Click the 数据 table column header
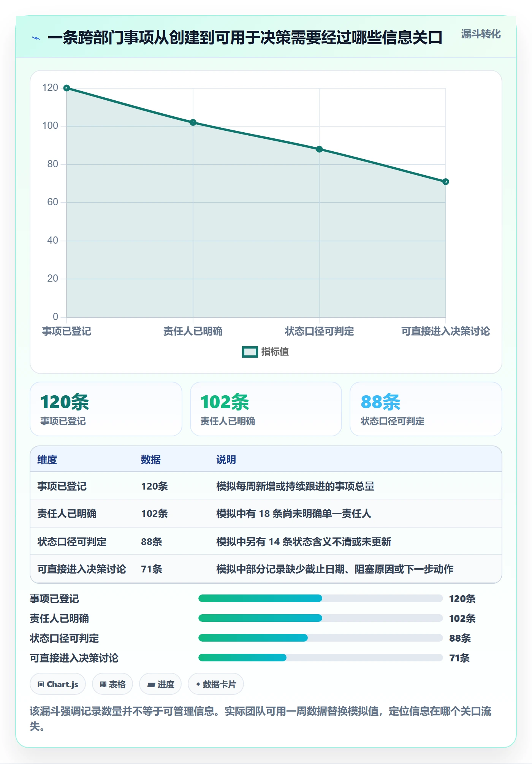Screen dimensions: 532x764 pyautogui.click(x=151, y=460)
